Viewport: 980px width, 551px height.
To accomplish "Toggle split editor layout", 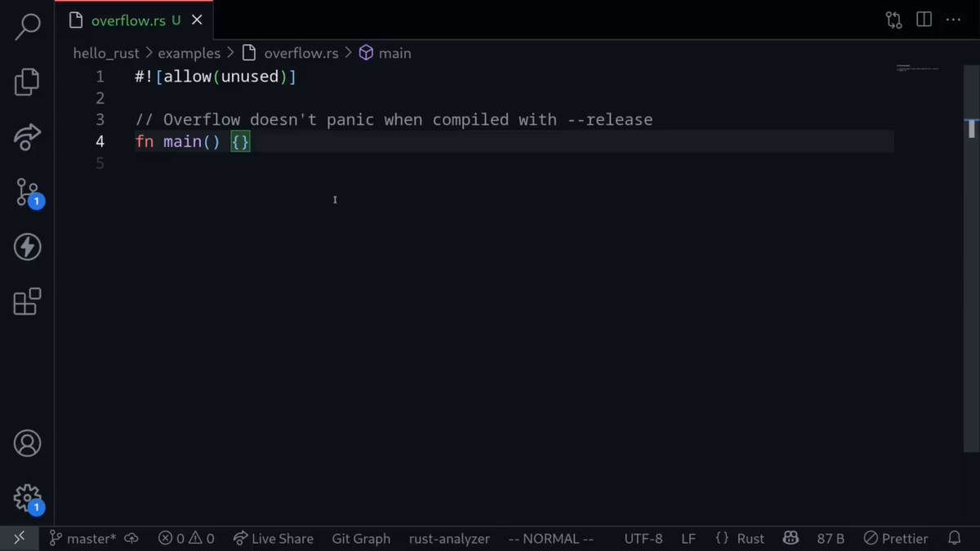I will pos(924,20).
